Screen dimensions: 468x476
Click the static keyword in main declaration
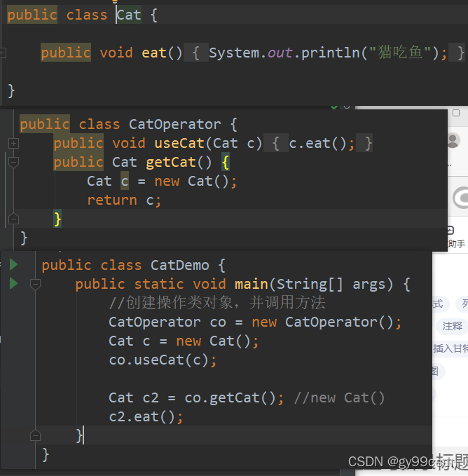(x=159, y=284)
